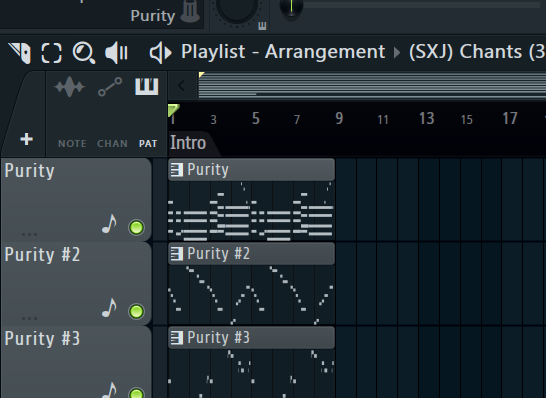Click the Purity #2 clip note preview
This screenshot has height=398, width=546.
tap(251, 295)
